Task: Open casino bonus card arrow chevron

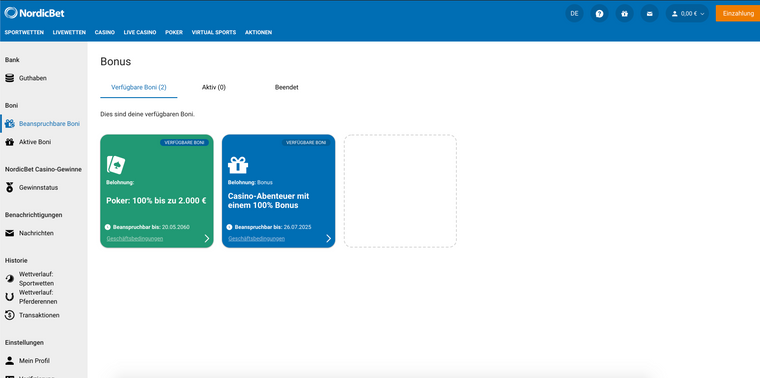Action: point(329,238)
